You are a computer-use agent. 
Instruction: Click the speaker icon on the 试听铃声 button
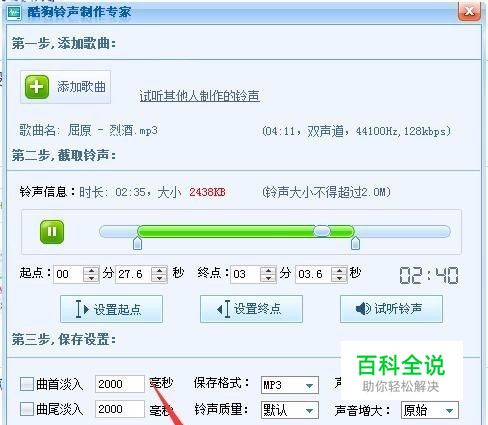[x=363, y=309]
